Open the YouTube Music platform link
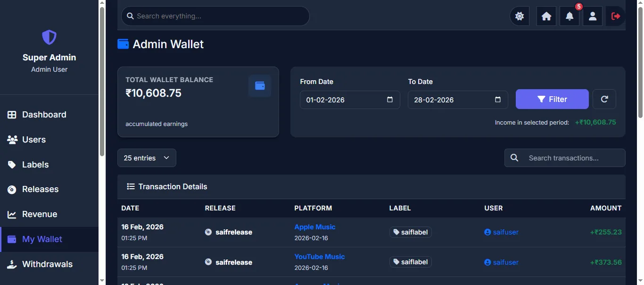The image size is (644, 285). (320, 257)
